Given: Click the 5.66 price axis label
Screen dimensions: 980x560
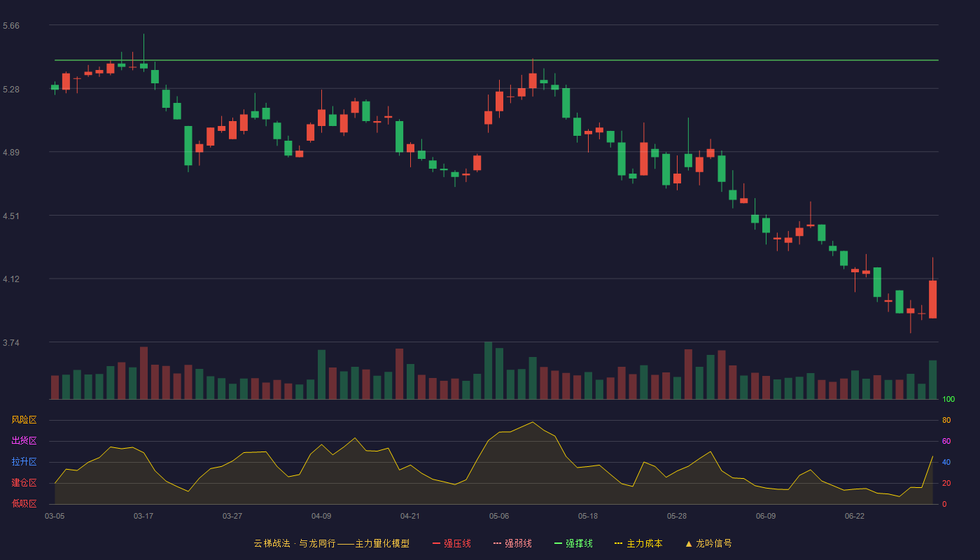Looking at the screenshot, I should coord(11,26).
